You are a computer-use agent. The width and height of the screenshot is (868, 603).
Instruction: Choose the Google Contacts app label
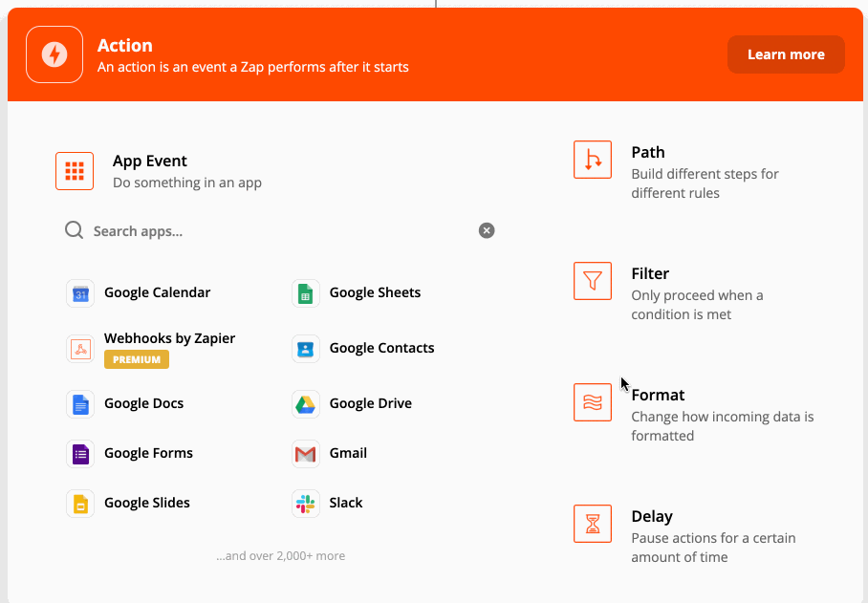click(381, 348)
